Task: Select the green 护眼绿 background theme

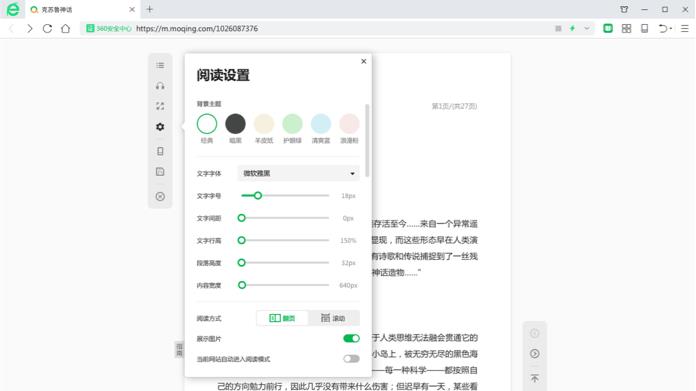Action: [x=292, y=124]
